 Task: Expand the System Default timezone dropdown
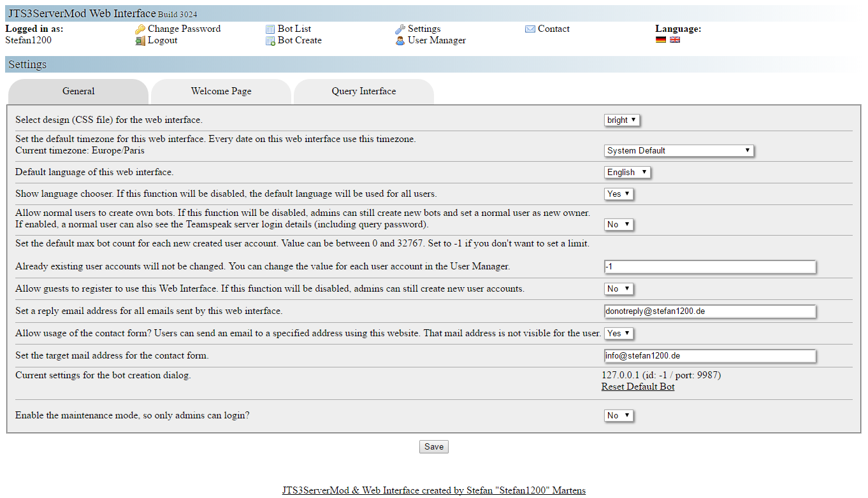click(x=679, y=150)
